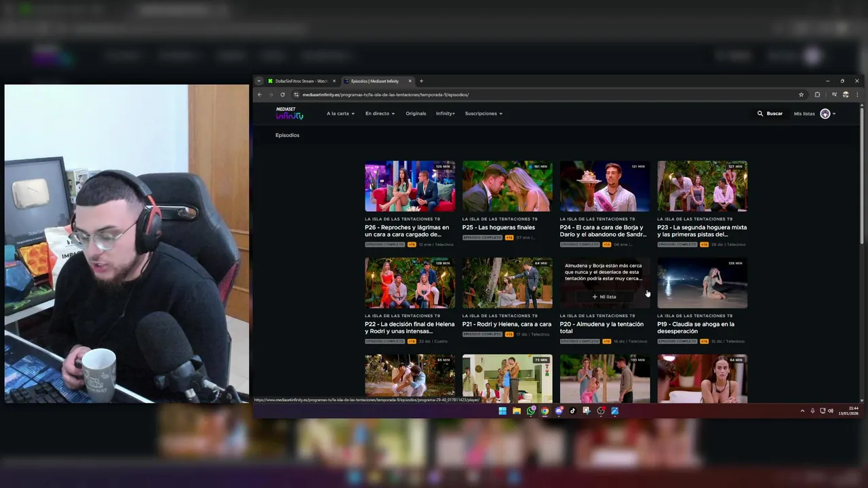Open Discord from the taskbar
Image resolution: width=868 pixels, height=488 pixels.
tap(559, 411)
